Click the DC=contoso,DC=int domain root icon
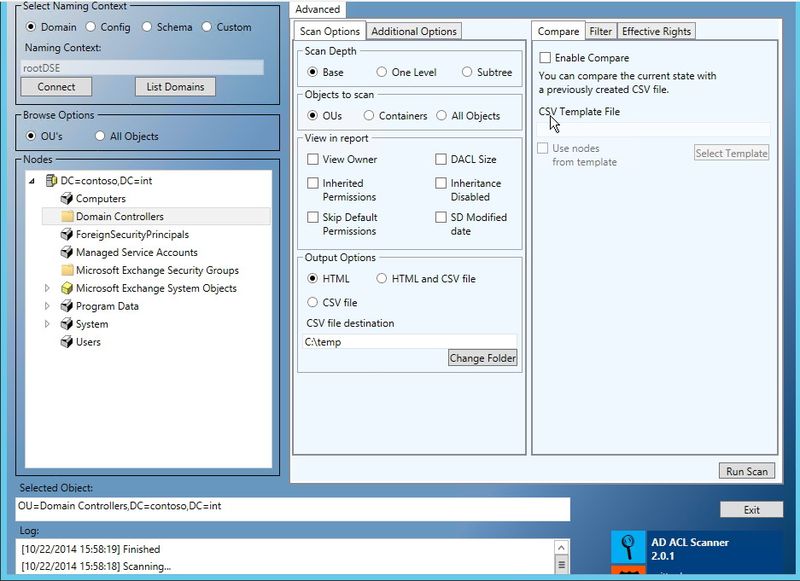Image resolution: width=800 pixels, height=581 pixels. pos(51,181)
